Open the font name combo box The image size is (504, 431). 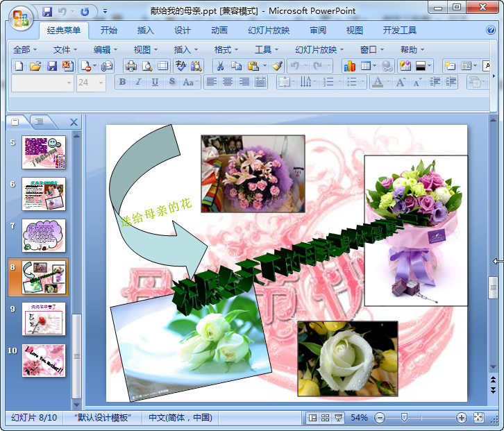pyautogui.click(x=42, y=83)
